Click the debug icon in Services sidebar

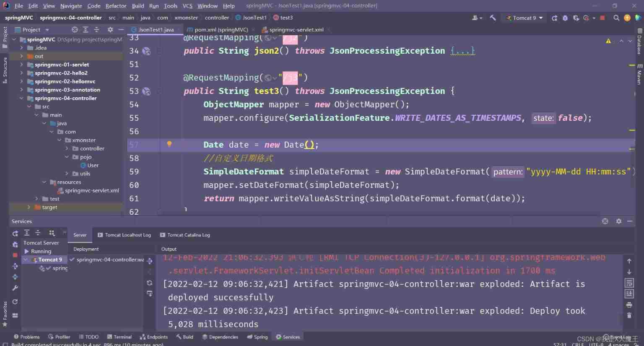16,245
